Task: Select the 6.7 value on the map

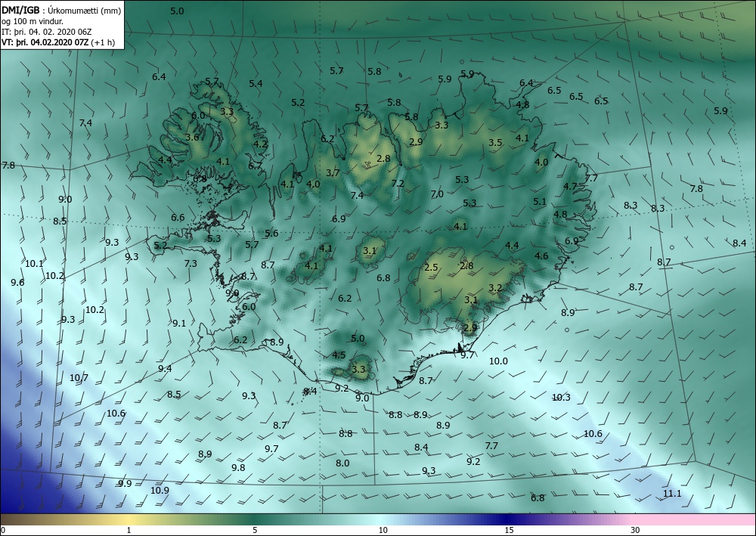Action: [255, 166]
